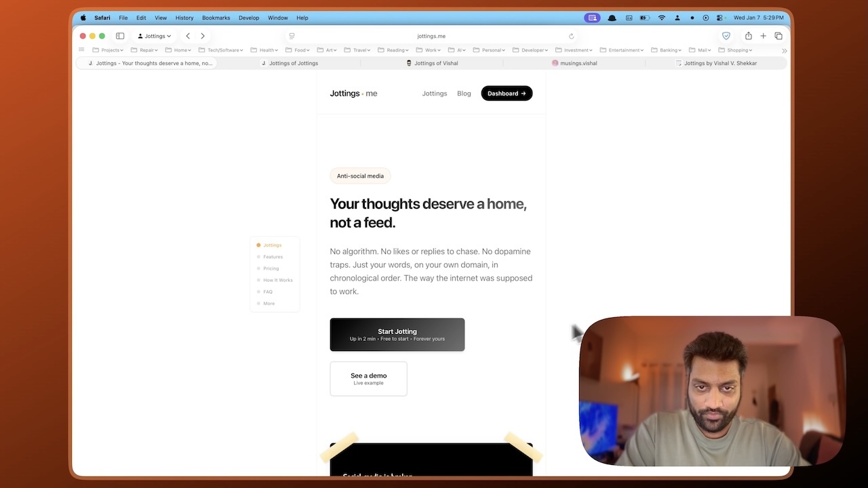Open the Privacy Report shield icon
Image resolution: width=868 pixels, height=488 pixels.
726,35
